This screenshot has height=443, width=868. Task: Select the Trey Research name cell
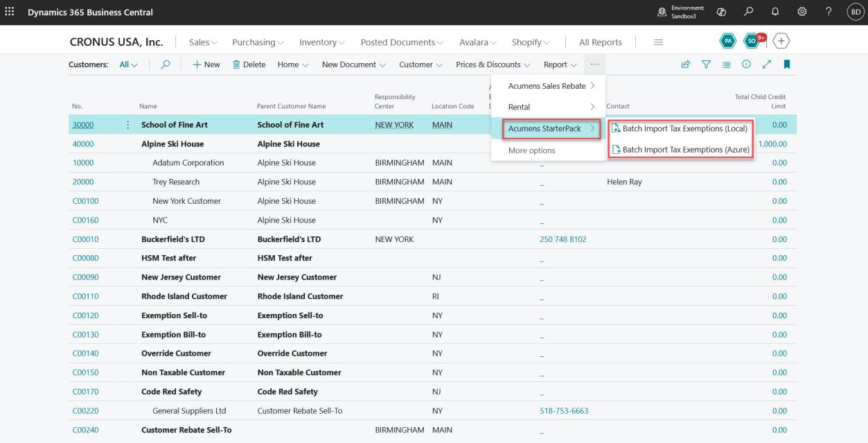pos(176,182)
